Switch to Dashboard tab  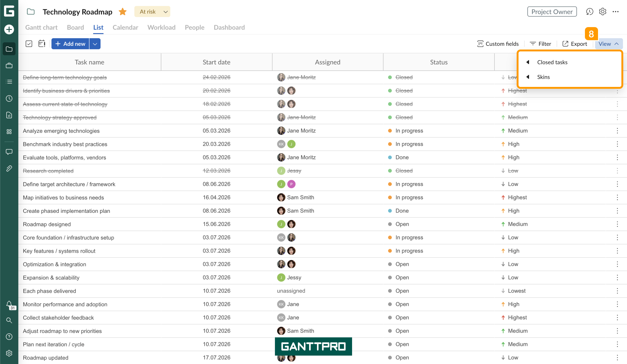[x=229, y=27]
